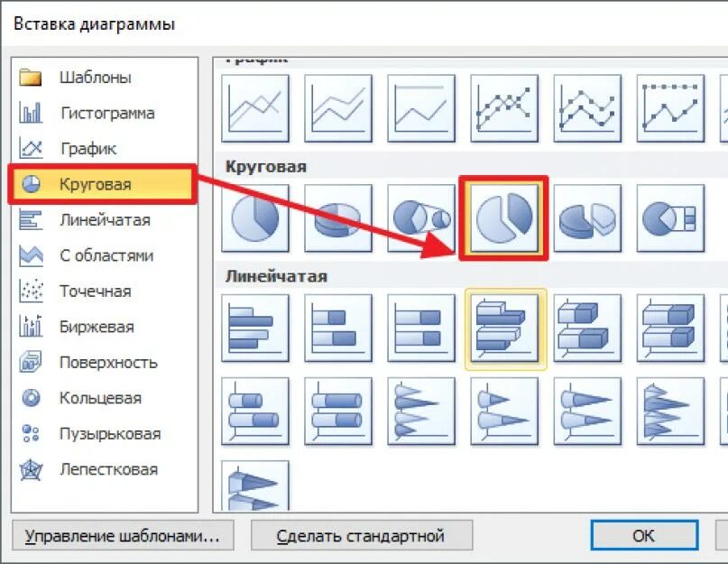This screenshot has width=728, height=564.
Task: Choose the 3-D stacked bar chart thumbnail
Action: tap(588, 328)
